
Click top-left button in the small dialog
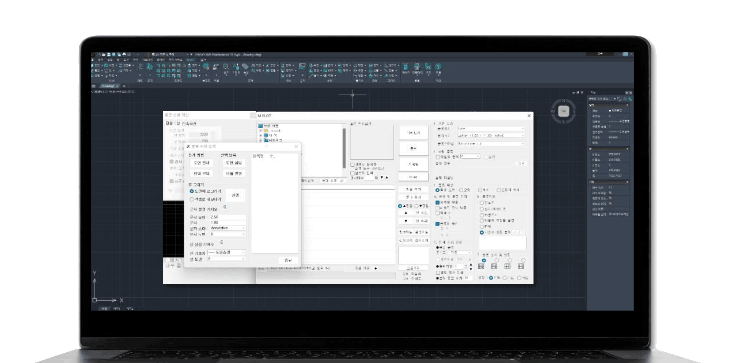(x=201, y=163)
